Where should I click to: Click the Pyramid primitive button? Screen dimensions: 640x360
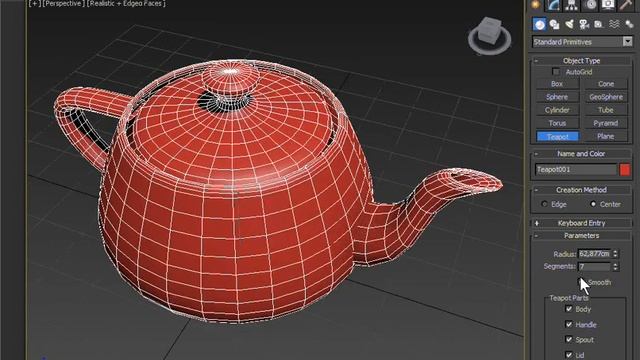pos(606,123)
